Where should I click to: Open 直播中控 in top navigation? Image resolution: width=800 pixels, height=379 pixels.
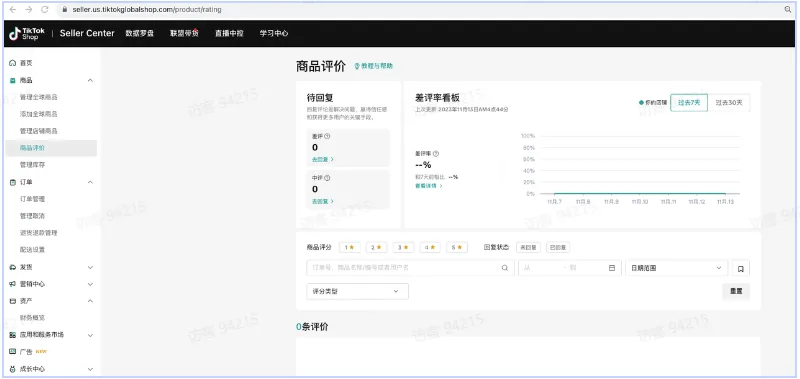pyautogui.click(x=229, y=33)
